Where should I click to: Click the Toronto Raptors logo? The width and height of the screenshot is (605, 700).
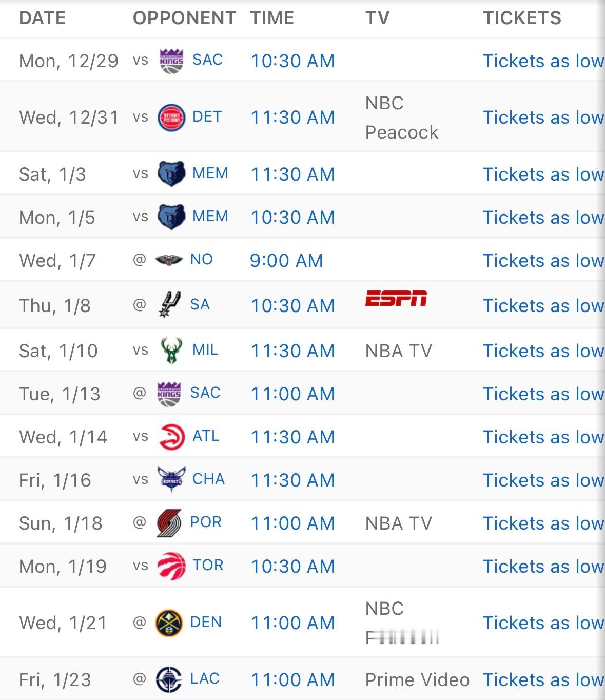coord(171,566)
